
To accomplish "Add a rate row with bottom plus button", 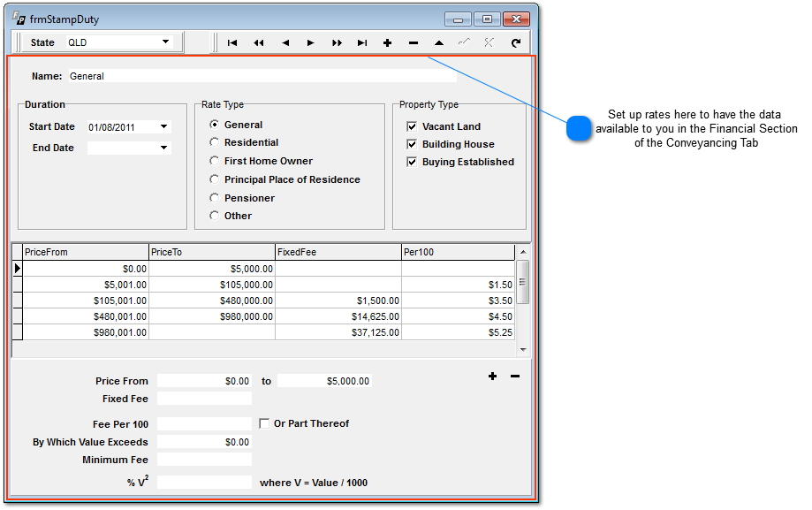I will [x=492, y=377].
